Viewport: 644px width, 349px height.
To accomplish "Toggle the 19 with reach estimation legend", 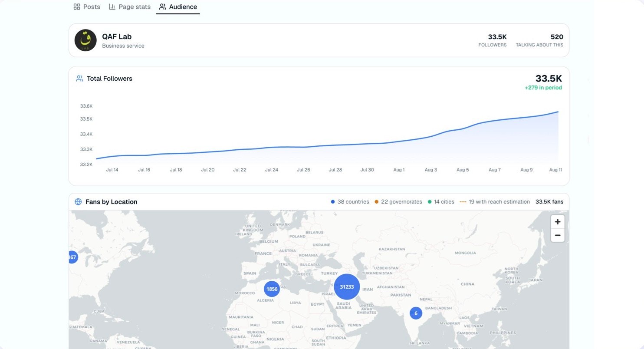I will click(495, 202).
